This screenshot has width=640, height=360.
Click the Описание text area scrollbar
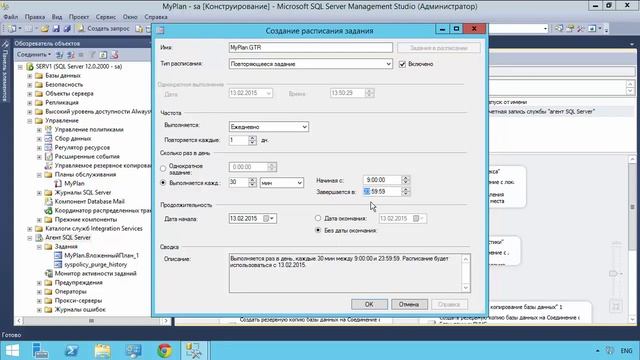point(466,273)
